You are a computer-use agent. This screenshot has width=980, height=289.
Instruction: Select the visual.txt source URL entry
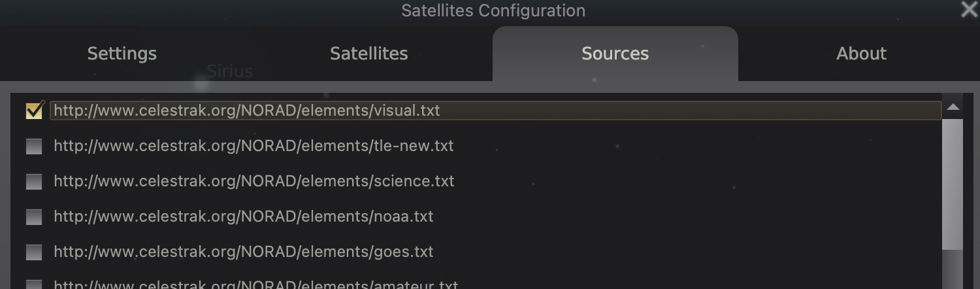click(247, 110)
